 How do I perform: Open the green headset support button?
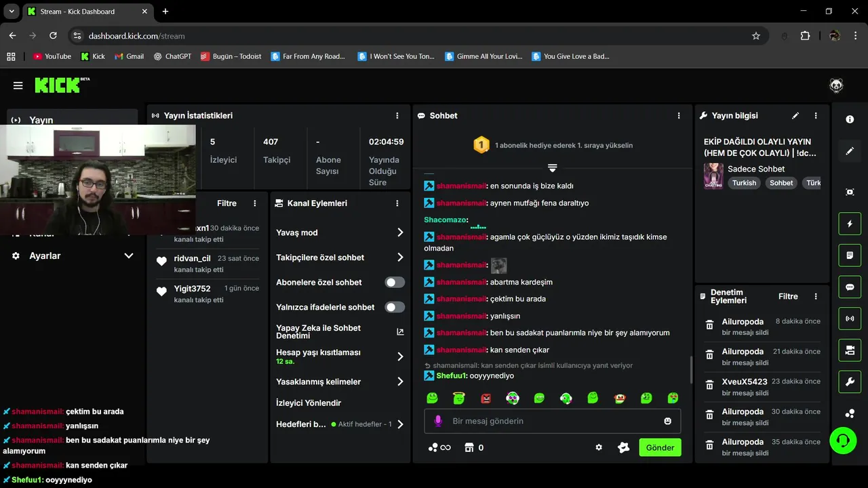(843, 441)
